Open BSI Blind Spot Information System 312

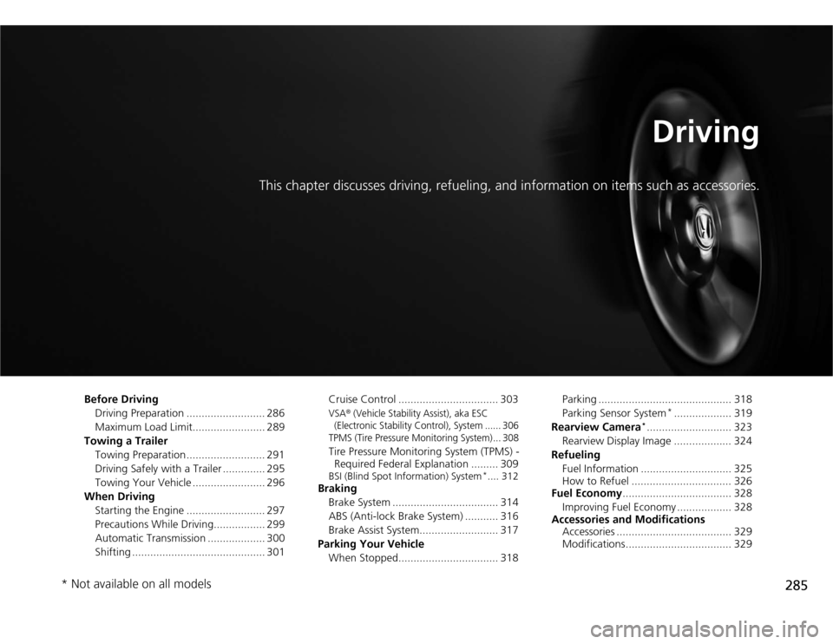(423, 476)
